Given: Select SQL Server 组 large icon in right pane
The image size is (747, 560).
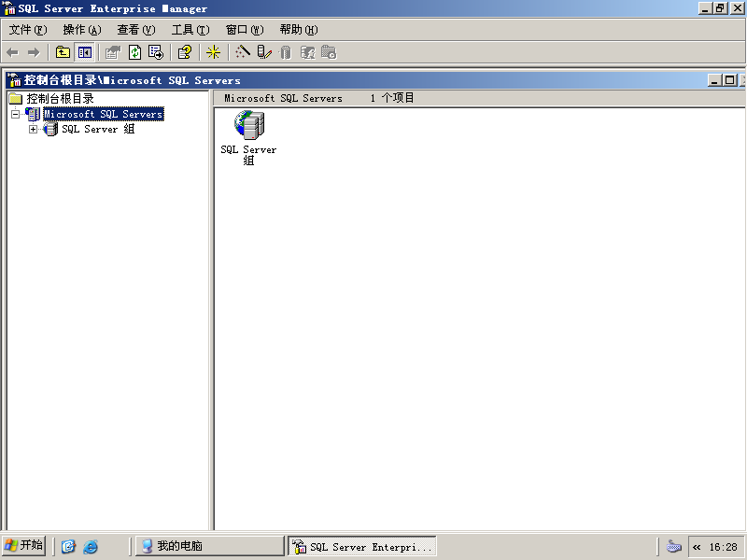Looking at the screenshot, I should pos(249,125).
